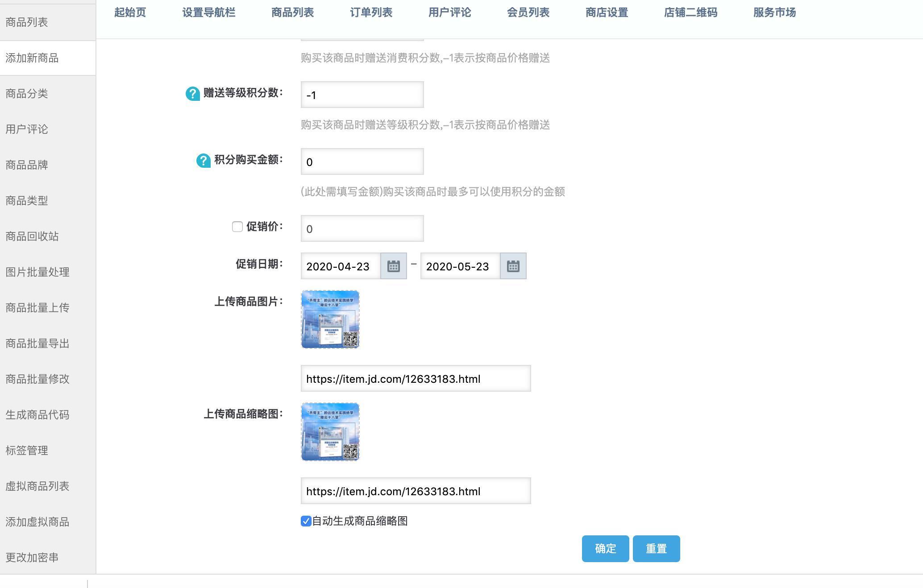Select 标签管理 in the left menu
Image resolution: width=923 pixels, height=588 pixels.
pyautogui.click(x=27, y=450)
